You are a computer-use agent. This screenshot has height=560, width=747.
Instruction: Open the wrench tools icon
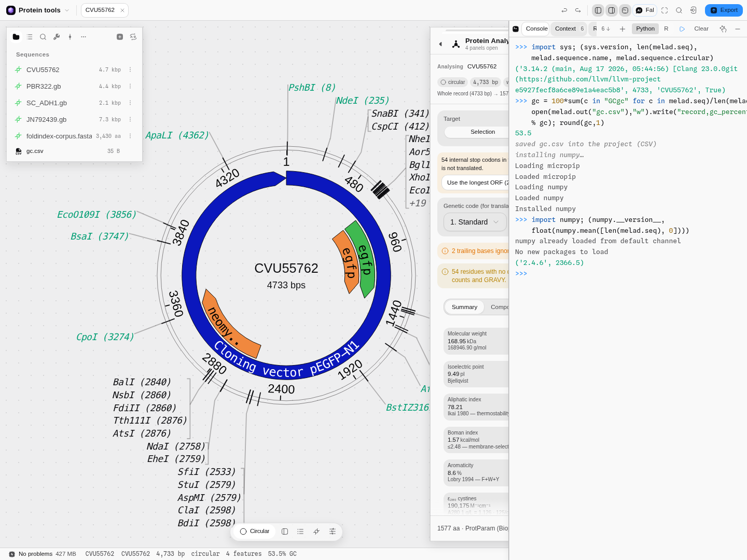57,37
